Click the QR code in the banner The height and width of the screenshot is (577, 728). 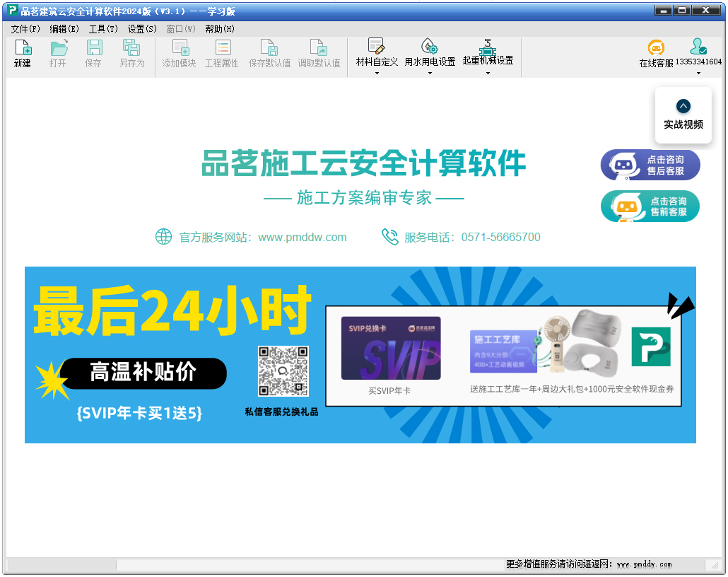point(283,371)
